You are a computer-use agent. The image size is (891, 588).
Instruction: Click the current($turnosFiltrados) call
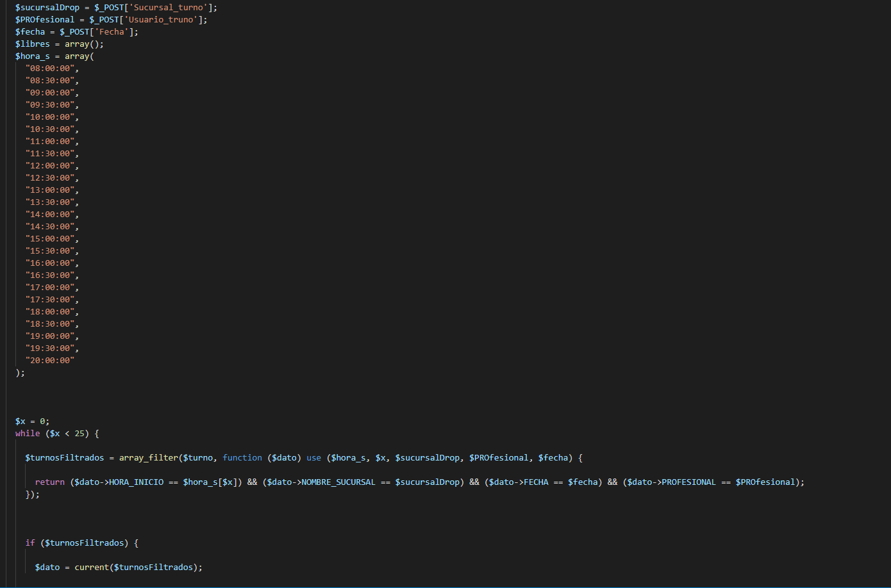[137, 568]
